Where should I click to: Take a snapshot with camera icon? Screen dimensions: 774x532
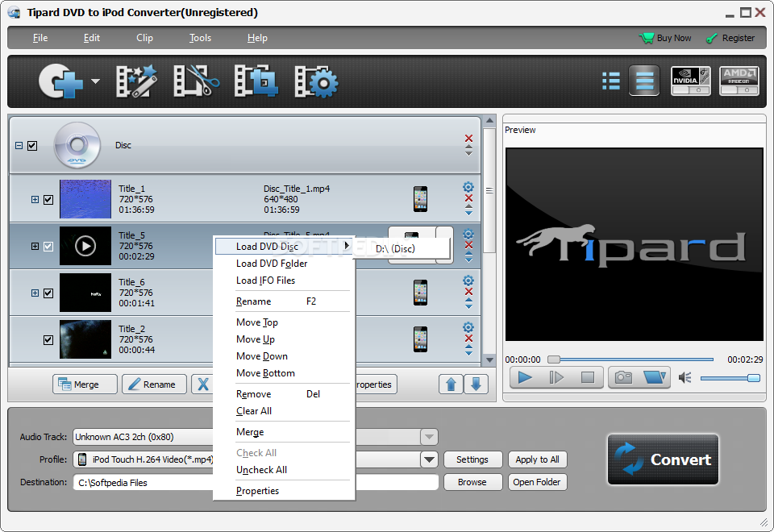pos(623,378)
